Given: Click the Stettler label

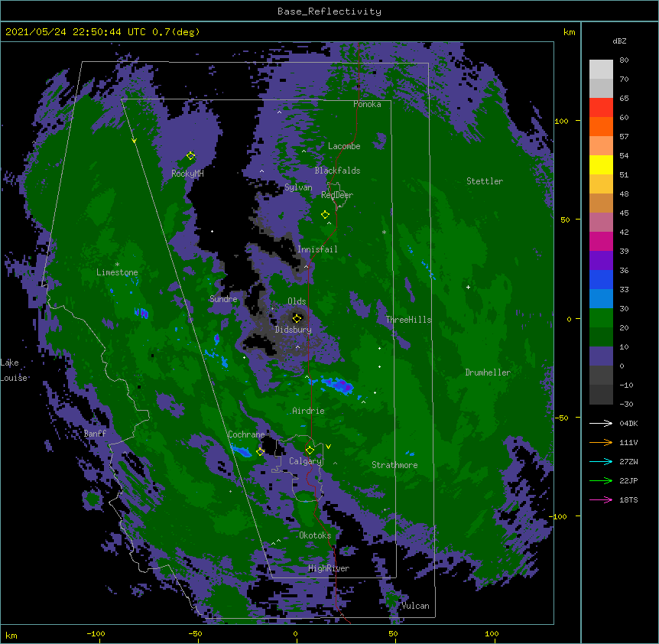Looking at the screenshot, I should pos(485,181).
